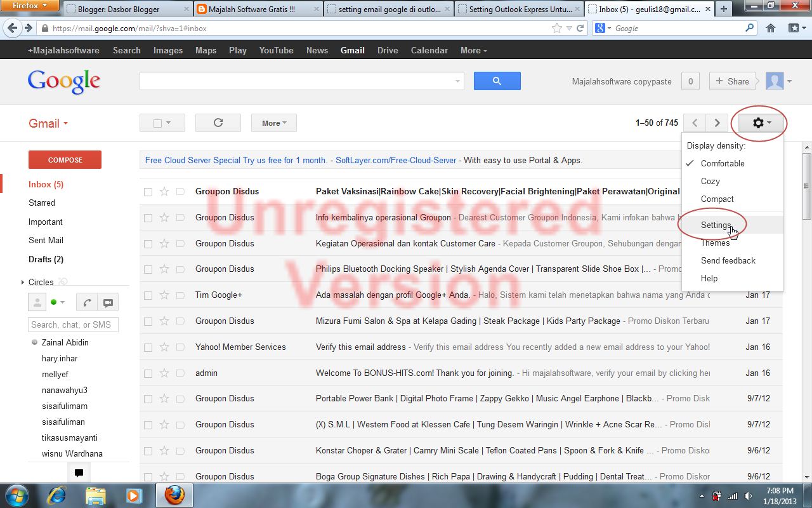Click the speech bubble icon at bottom
The height and width of the screenshot is (508, 812).
point(79,473)
